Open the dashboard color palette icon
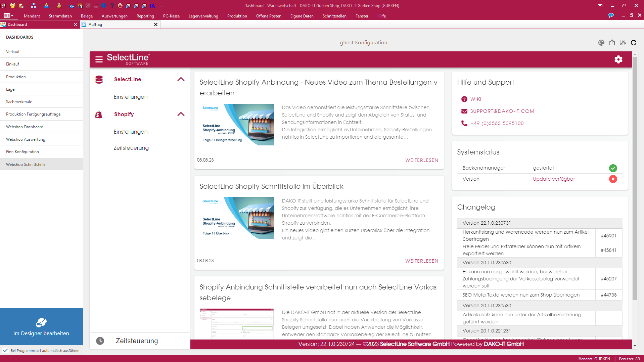 (x=601, y=43)
